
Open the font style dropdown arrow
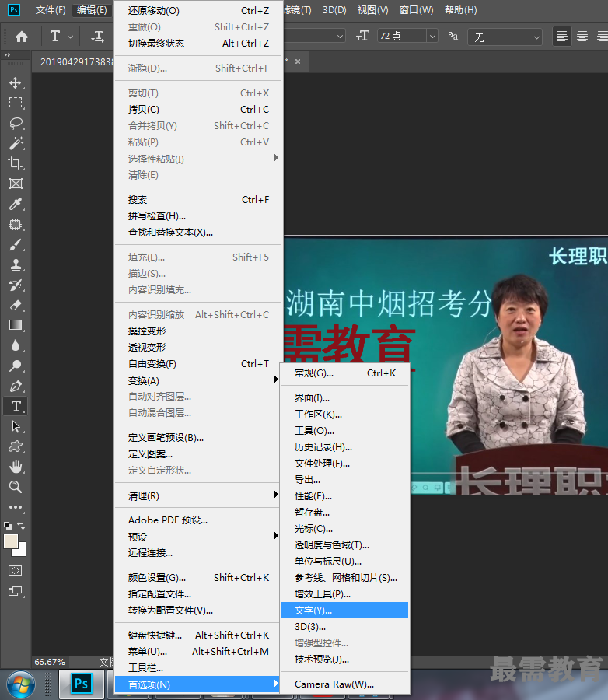[341, 36]
